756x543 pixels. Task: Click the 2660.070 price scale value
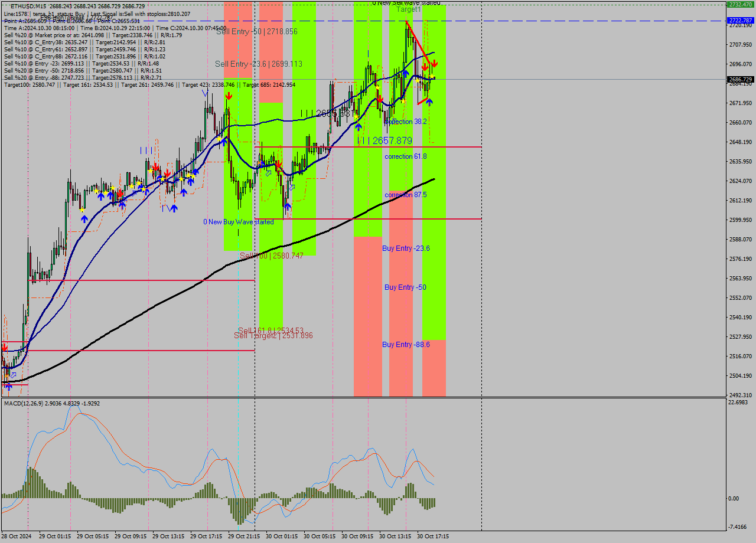pyautogui.click(x=741, y=123)
